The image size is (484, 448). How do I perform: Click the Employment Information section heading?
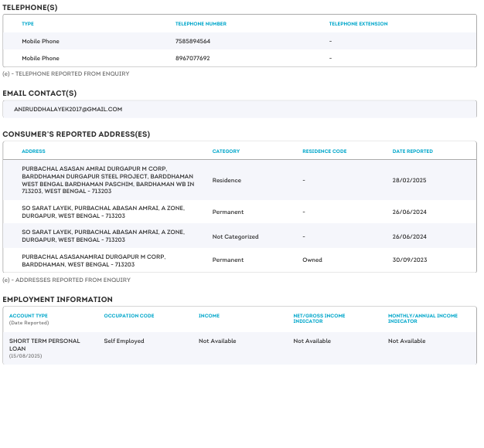pos(57,299)
